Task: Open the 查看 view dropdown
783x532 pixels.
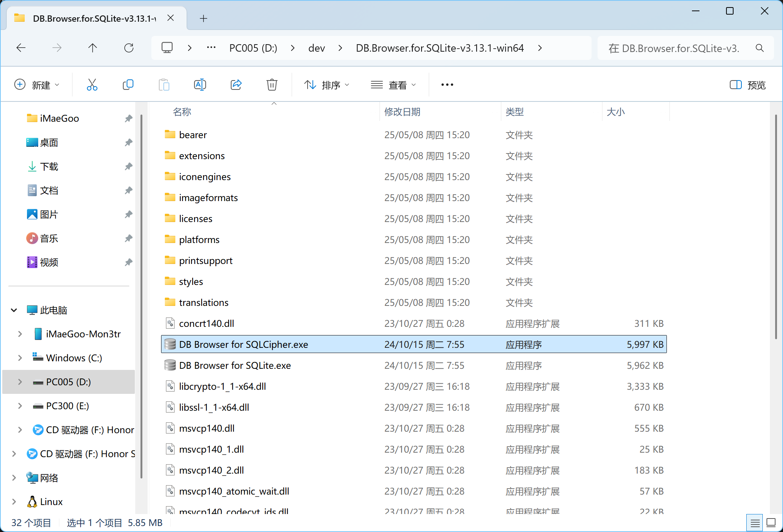Action: pos(393,85)
